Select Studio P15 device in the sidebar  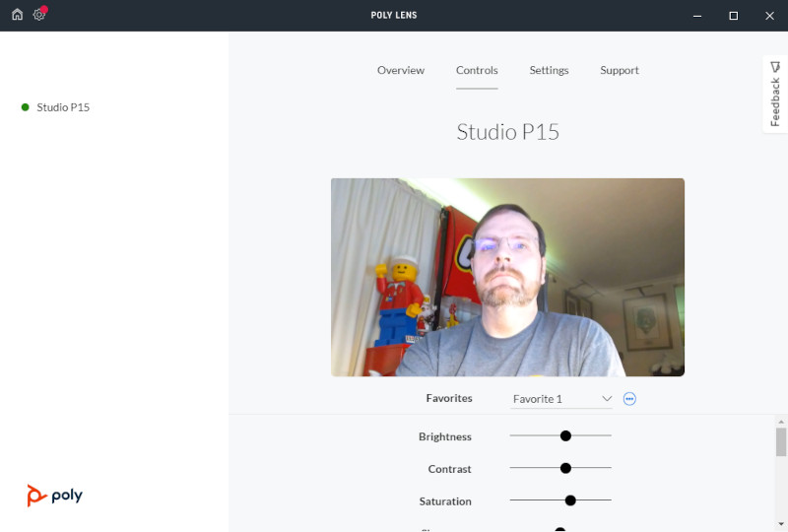tap(63, 107)
